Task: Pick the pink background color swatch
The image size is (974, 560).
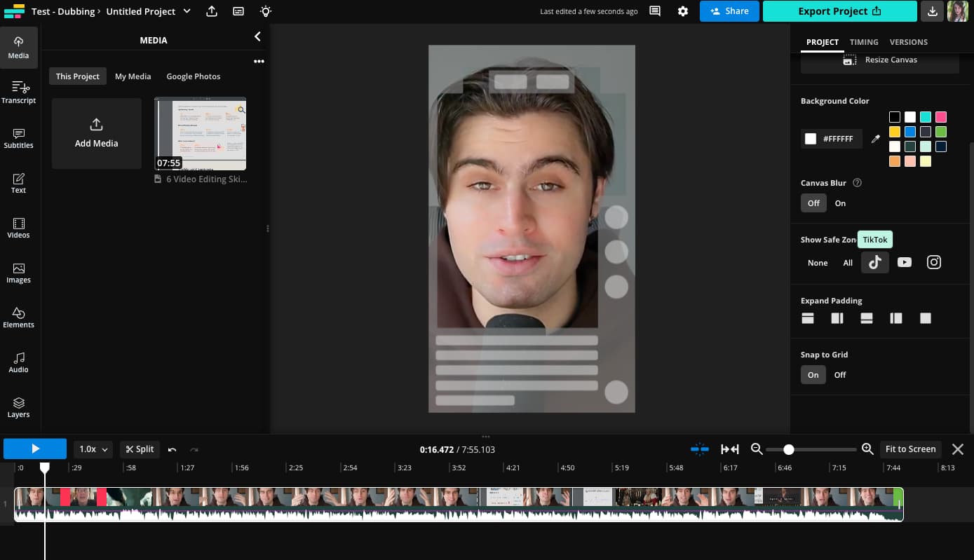Action: (941, 116)
